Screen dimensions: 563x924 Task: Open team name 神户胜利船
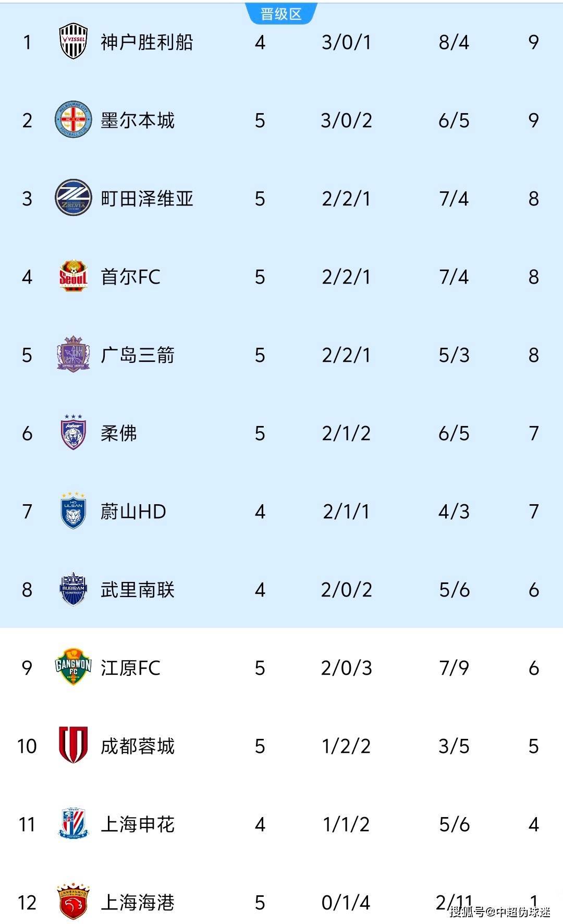click(147, 42)
